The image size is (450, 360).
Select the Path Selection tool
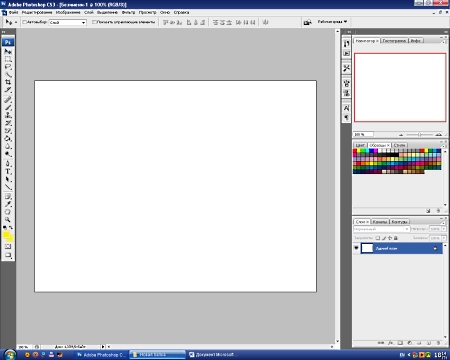8,179
